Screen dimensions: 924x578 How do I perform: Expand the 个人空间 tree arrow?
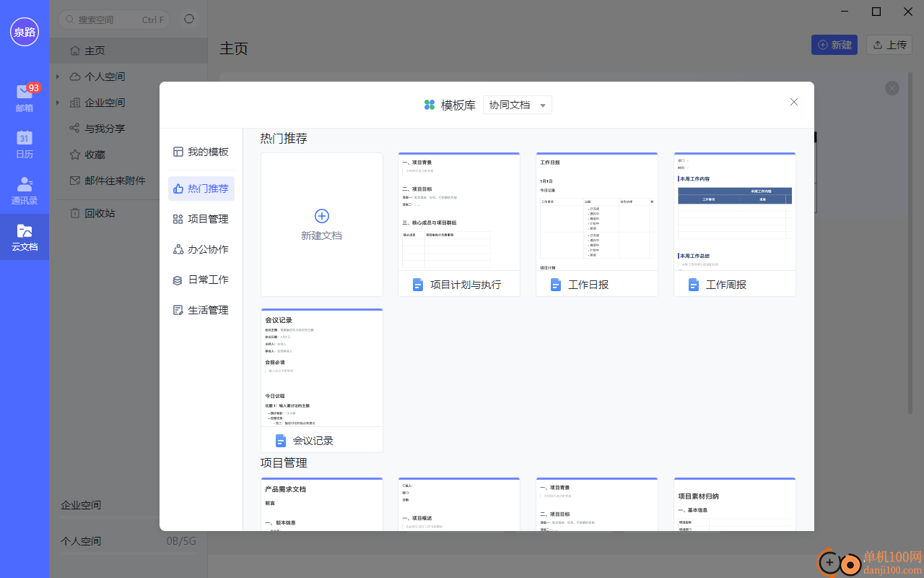58,77
